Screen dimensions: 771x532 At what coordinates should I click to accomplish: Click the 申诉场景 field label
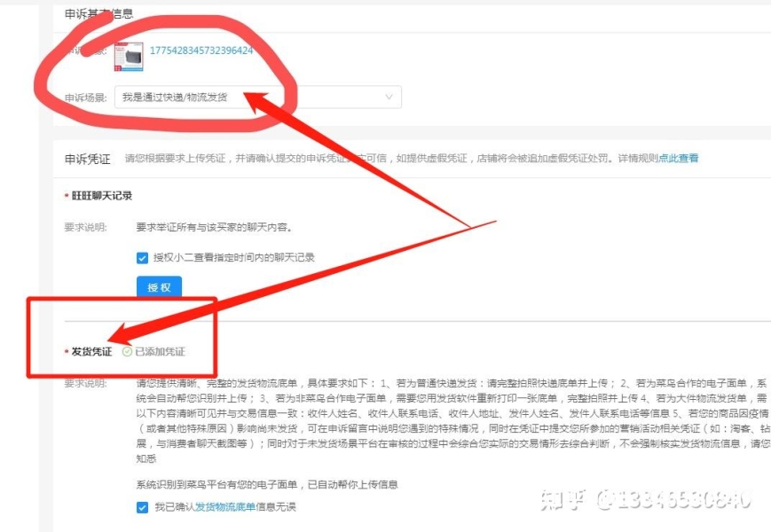tap(85, 98)
